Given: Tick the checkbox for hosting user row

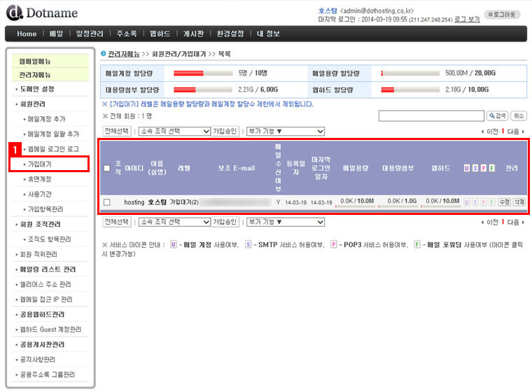Looking at the screenshot, I should (x=107, y=202).
